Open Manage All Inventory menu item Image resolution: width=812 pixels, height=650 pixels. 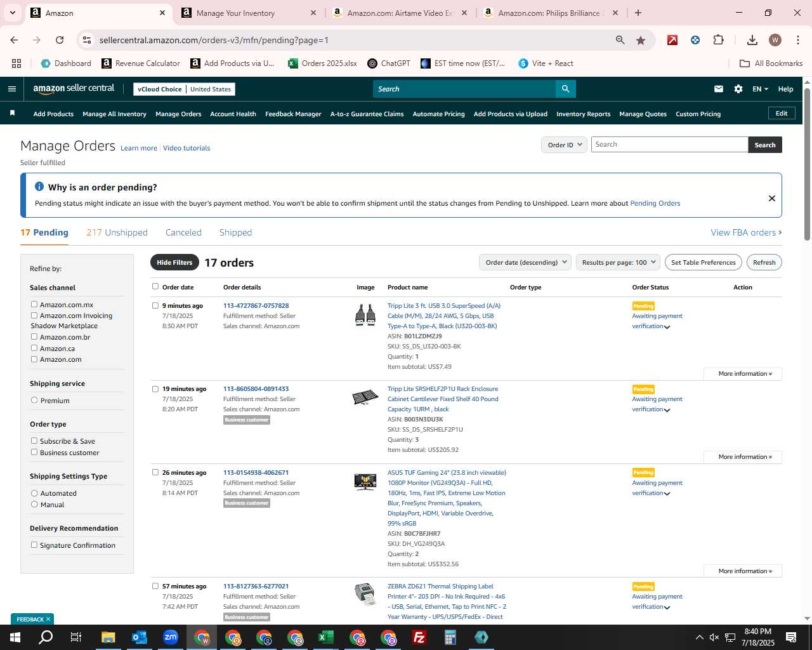tap(114, 114)
